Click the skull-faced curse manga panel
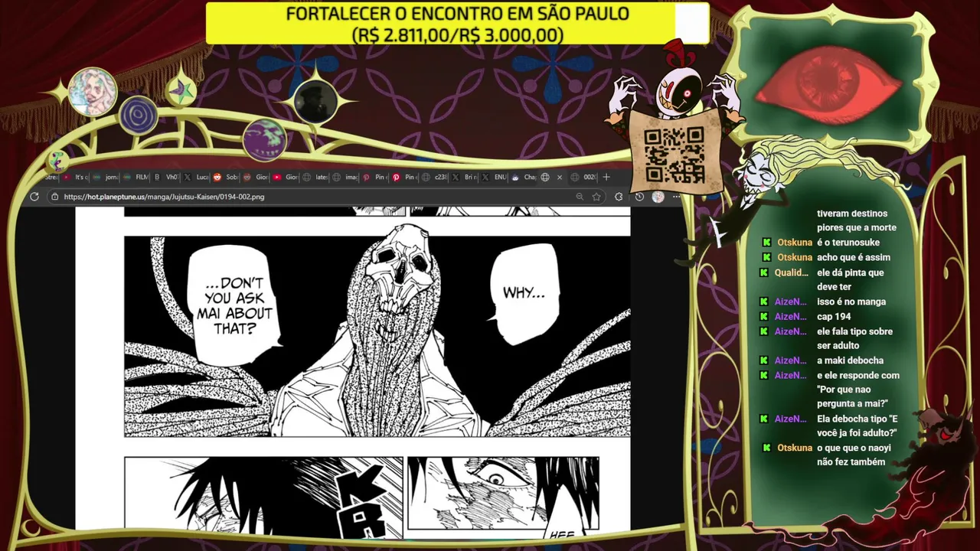This screenshot has width=980, height=551. [377, 336]
